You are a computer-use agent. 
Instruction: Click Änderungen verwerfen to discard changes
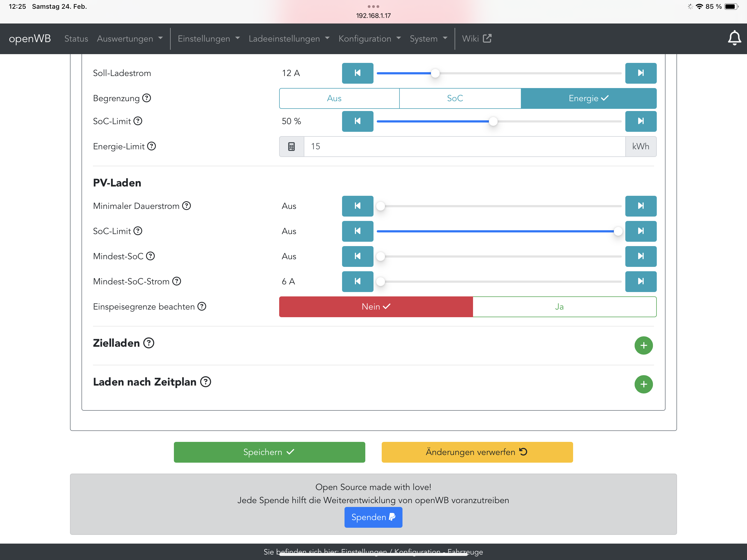click(x=477, y=452)
